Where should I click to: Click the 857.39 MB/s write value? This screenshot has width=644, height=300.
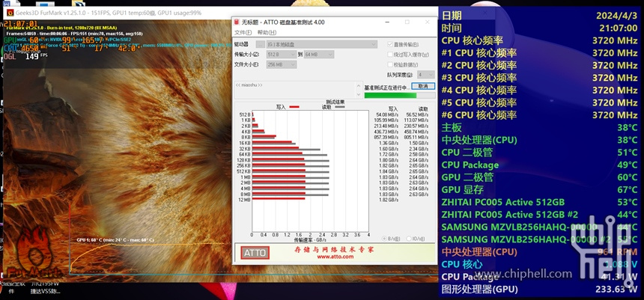click(386, 138)
